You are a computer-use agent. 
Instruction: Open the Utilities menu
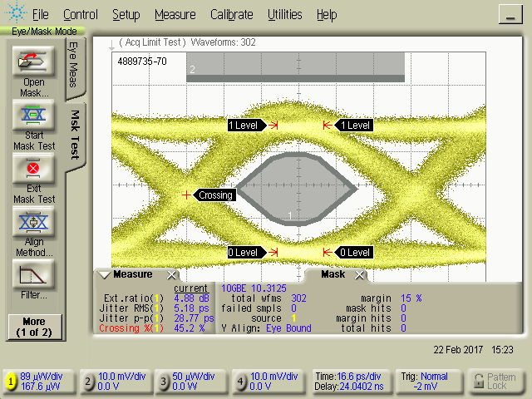(x=285, y=15)
